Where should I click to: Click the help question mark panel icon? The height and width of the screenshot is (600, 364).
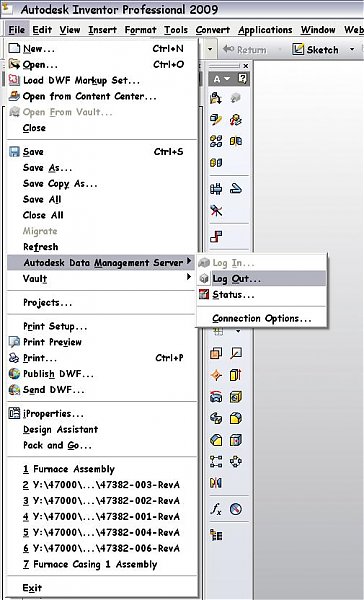pyautogui.click(x=242, y=79)
